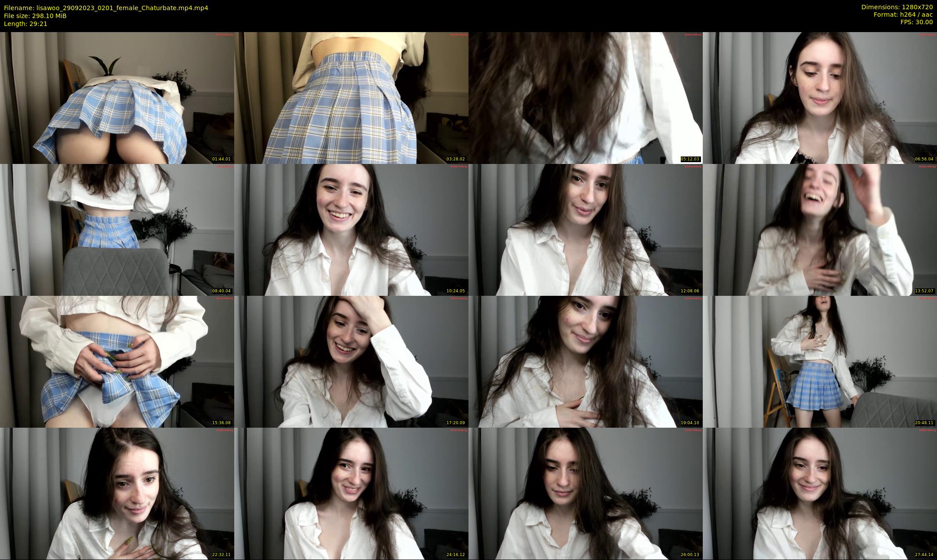Select the frame at 24:16.12

coord(351,493)
